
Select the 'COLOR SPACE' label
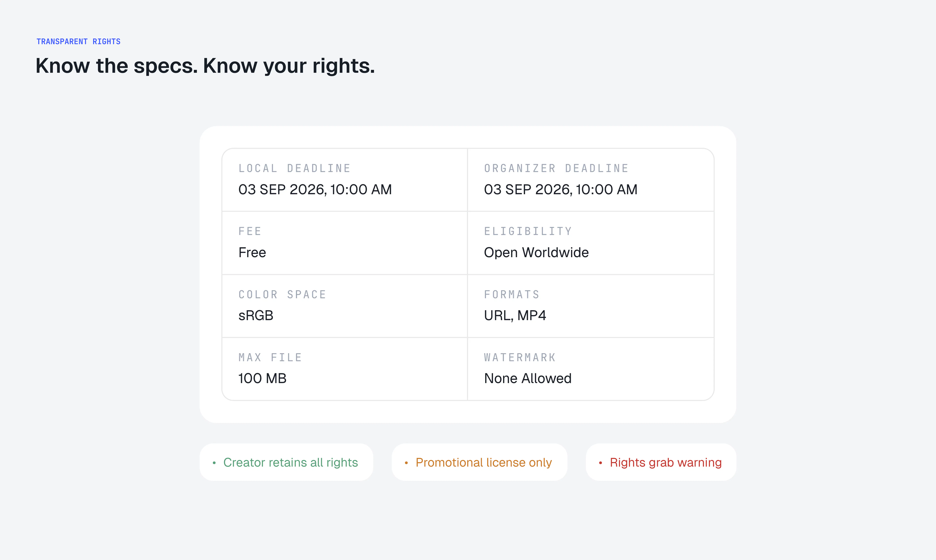[x=282, y=294]
